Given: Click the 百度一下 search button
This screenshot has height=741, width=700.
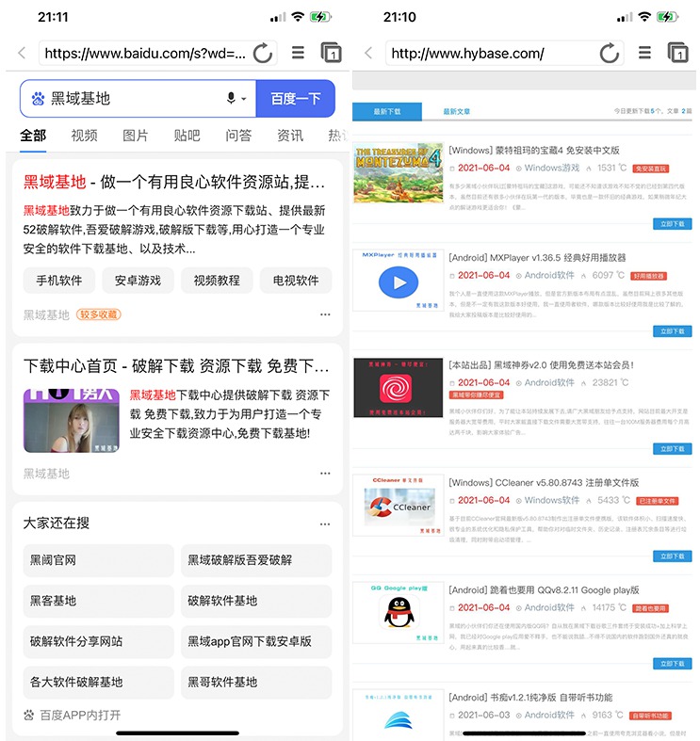Looking at the screenshot, I should (x=296, y=98).
